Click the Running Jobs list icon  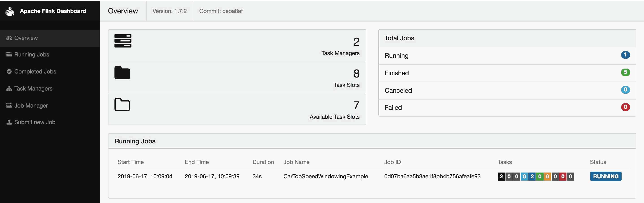(x=9, y=54)
